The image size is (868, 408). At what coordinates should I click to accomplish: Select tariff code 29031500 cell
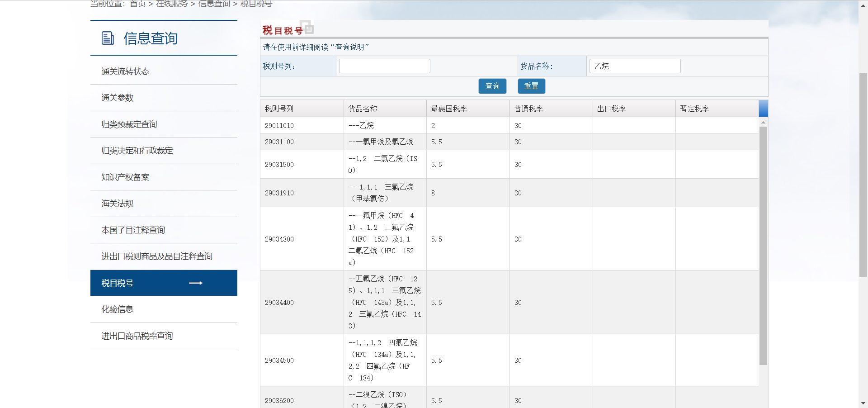pos(302,164)
